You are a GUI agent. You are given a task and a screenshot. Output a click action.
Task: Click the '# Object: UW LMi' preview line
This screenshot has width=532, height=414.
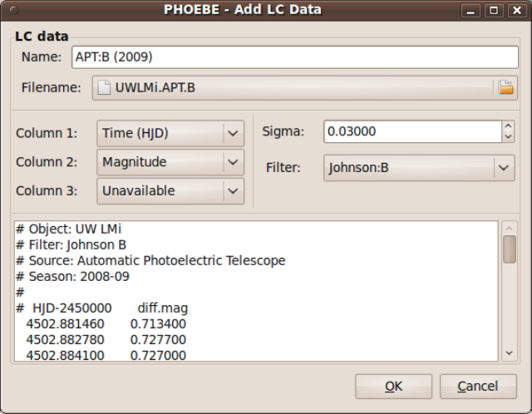(x=76, y=229)
